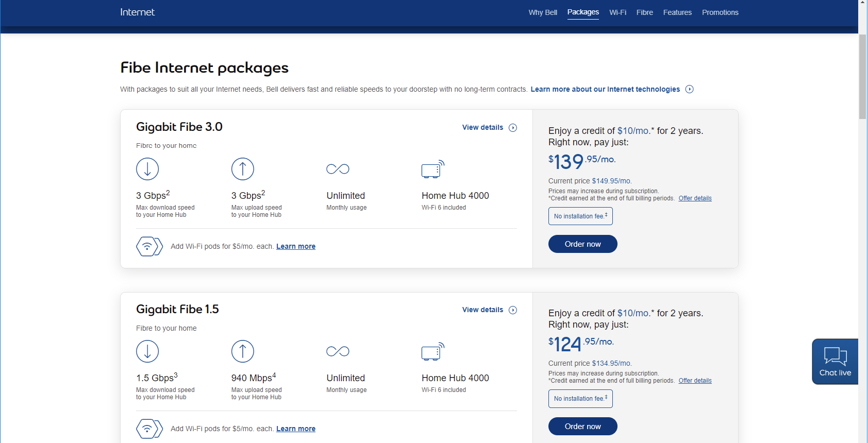Click the circled arrow beside Gigabit Fibe 3.0 View details

point(513,128)
